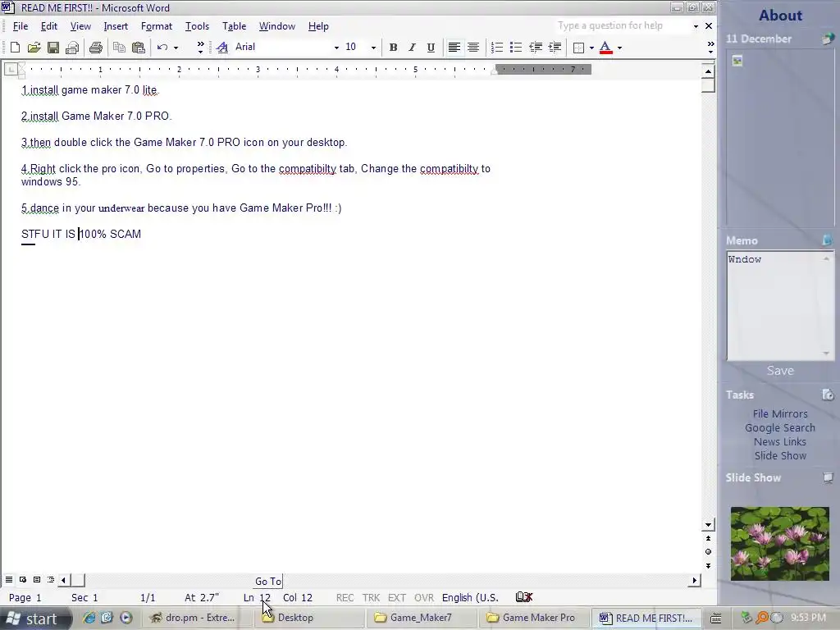Switch to Game_Maker7 taskbar window

(x=421, y=618)
